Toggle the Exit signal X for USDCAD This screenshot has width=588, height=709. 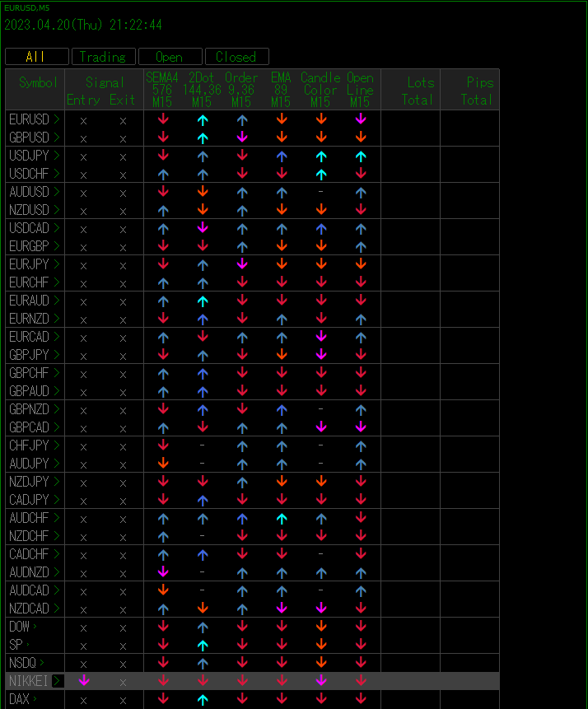click(123, 230)
